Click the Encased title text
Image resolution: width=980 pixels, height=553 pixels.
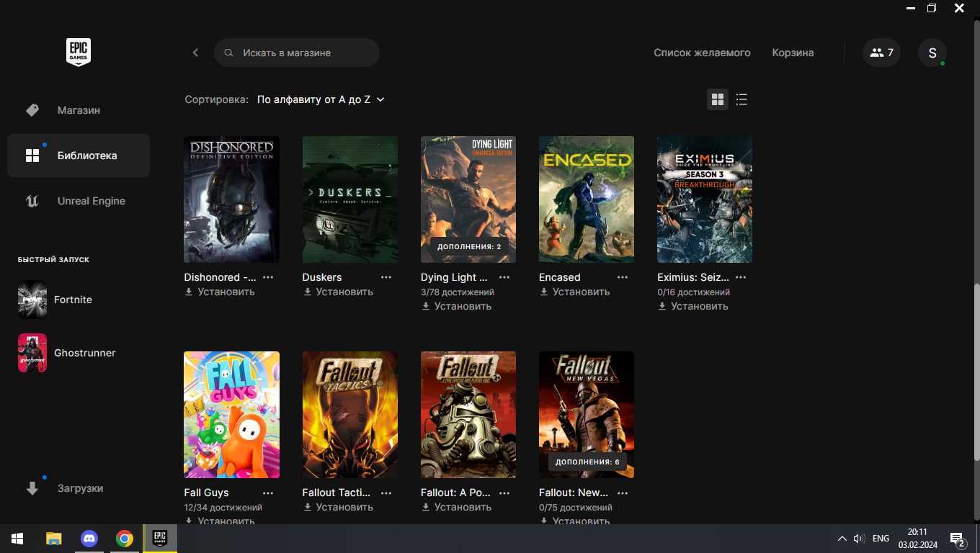pyautogui.click(x=559, y=277)
